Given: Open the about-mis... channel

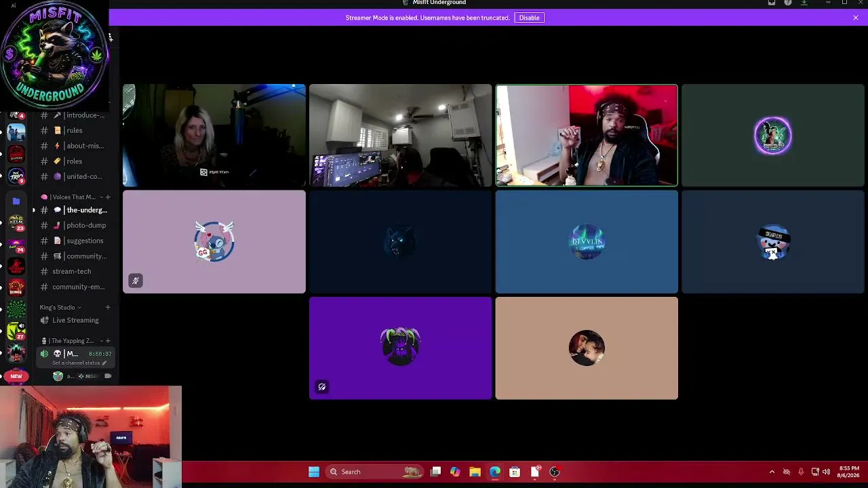Looking at the screenshot, I should pyautogui.click(x=74, y=146).
